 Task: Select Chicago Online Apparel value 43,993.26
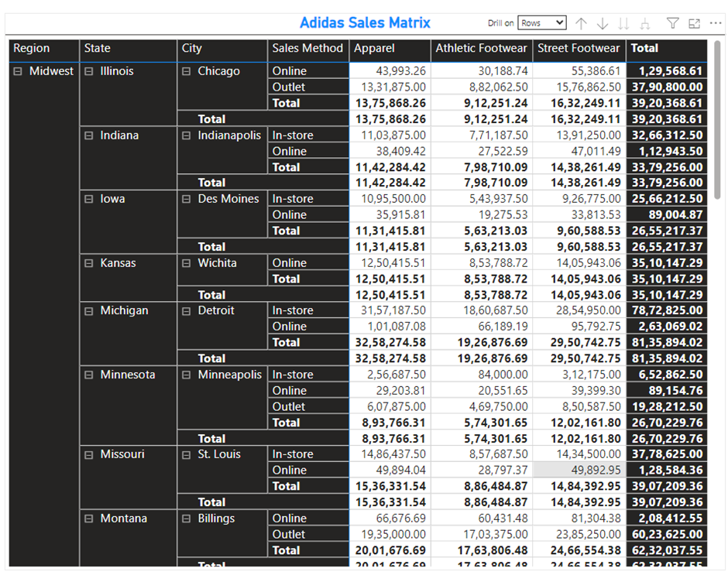tap(390, 71)
